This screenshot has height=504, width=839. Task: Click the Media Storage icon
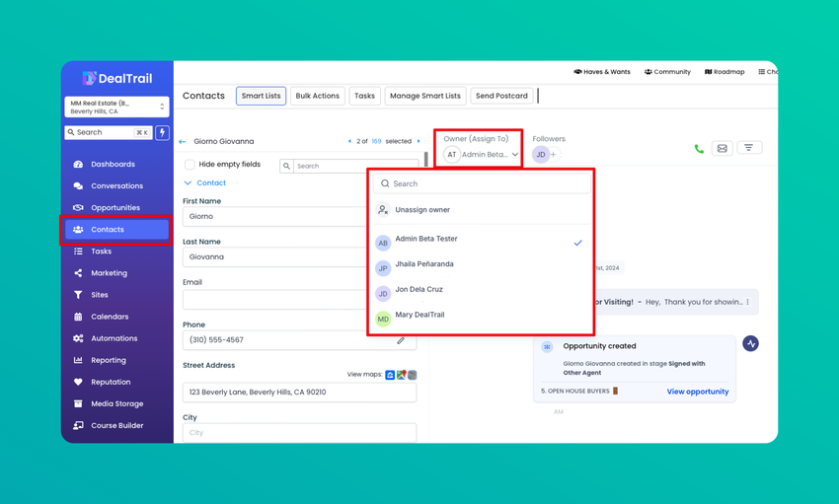(x=78, y=404)
